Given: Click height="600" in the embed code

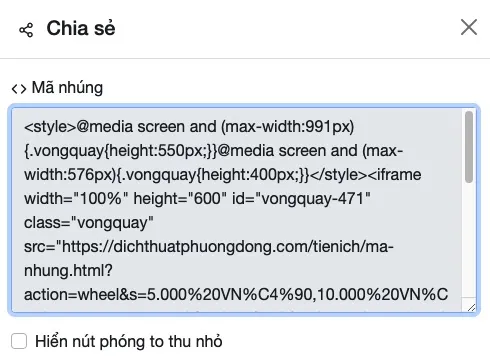Looking at the screenshot, I should [180, 199].
